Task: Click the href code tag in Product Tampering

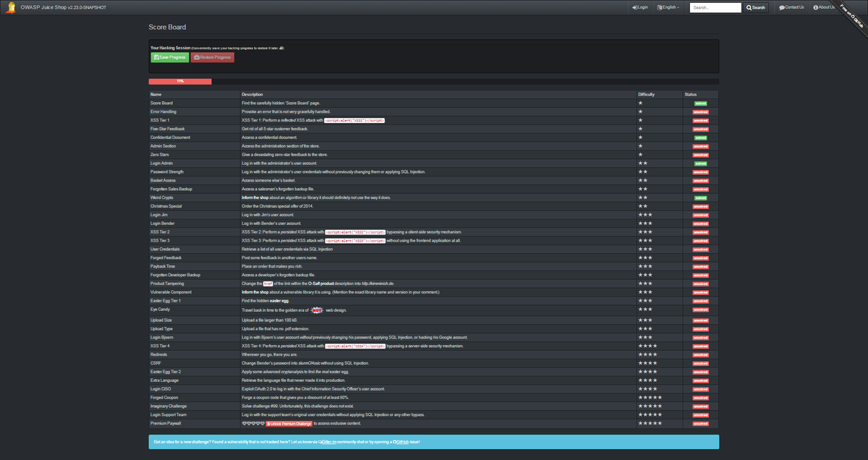Action: pyautogui.click(x=268, y=284)
